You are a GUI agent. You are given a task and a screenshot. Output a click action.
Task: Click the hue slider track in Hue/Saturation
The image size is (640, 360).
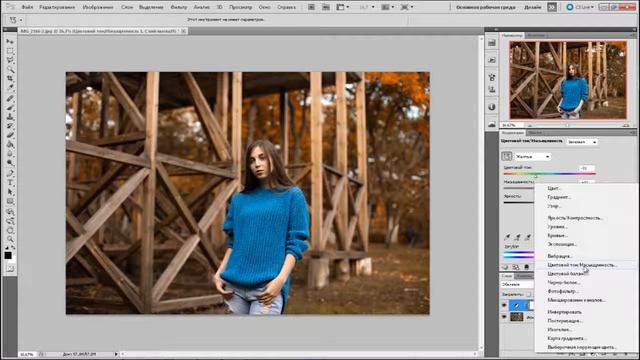(549, 174)
